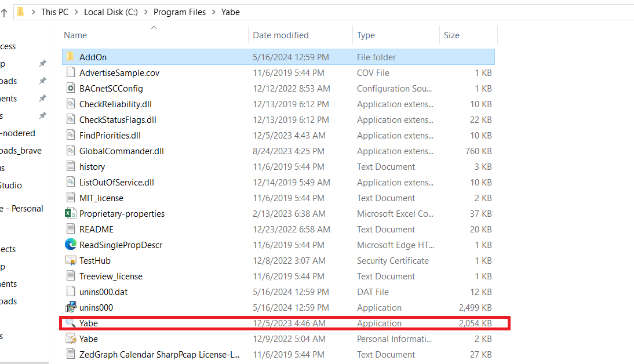Select the README file name

[96, 230]
